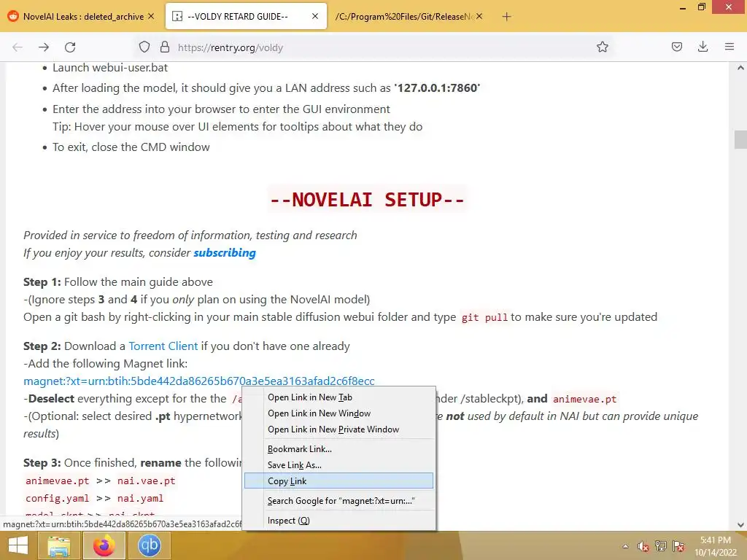Close the NovelAI Leaks tab

click(x=151, y=16)
